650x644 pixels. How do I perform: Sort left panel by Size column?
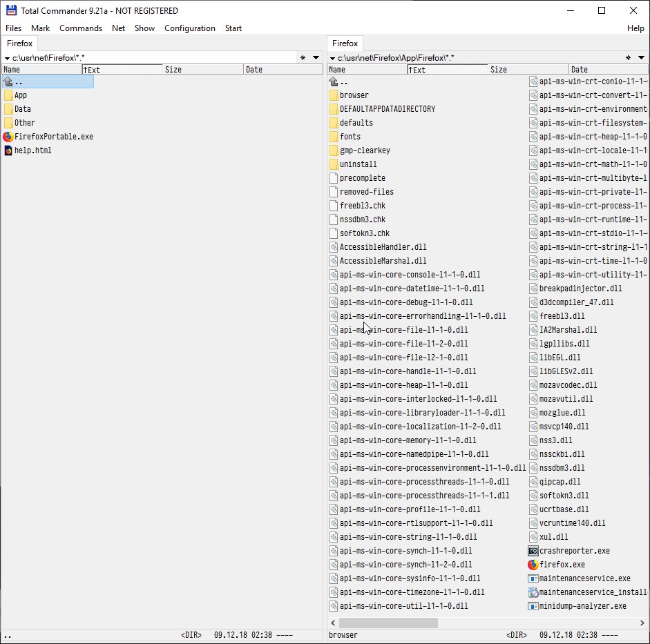(203, 70)
